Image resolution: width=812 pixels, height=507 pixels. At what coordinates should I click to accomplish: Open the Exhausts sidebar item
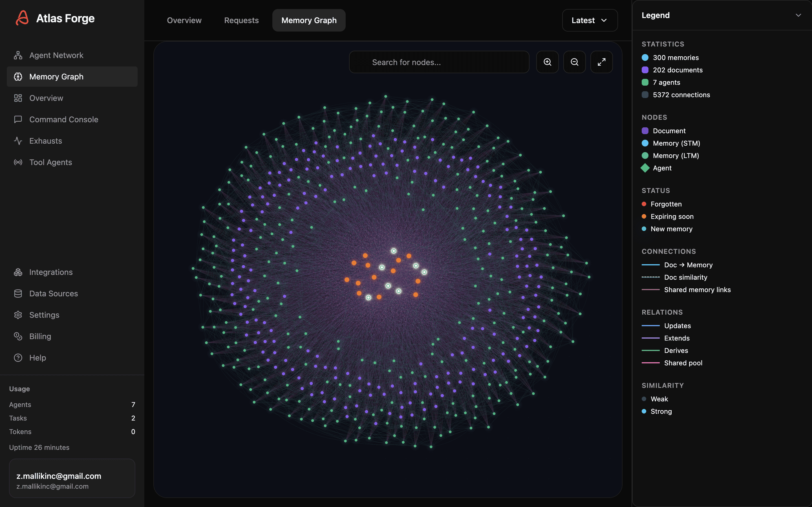pyautogui.click(x=46, y=141)
